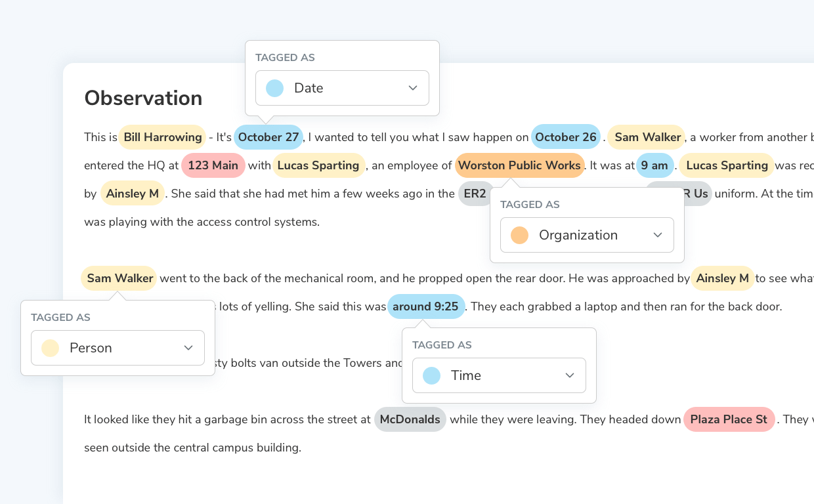Open the Organization tag type dropdown
This screenshot has width=814, height=504.
tap(658, 234)
